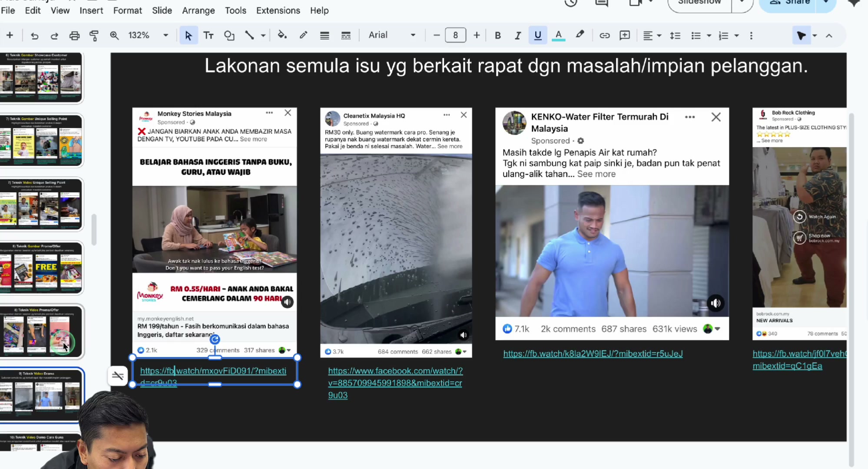Viewport: 868px width, 469px height.
Task: Click the Highlight color marker icon
Action: tap(580, 35)
